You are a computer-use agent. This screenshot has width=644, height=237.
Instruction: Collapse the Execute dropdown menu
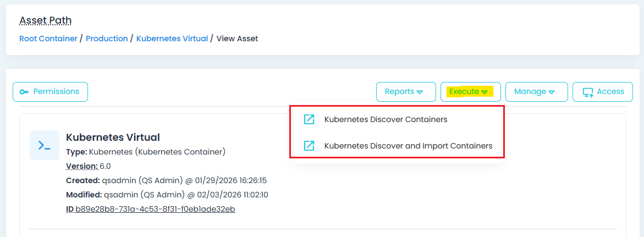pos(470,92)
